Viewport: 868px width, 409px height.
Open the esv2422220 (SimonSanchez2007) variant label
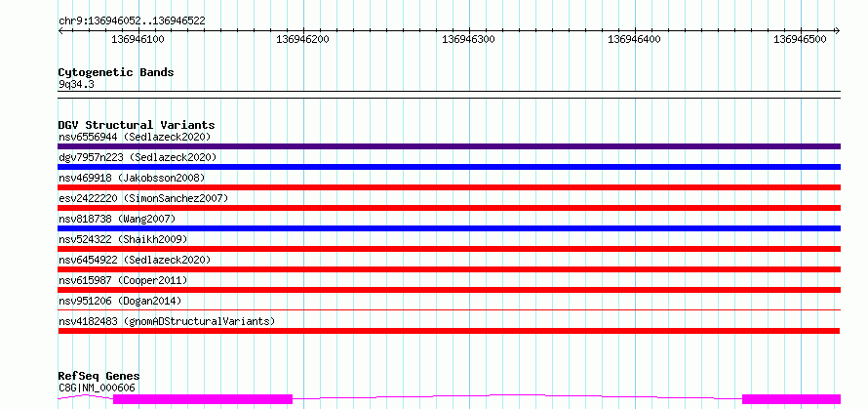point(143,198)
